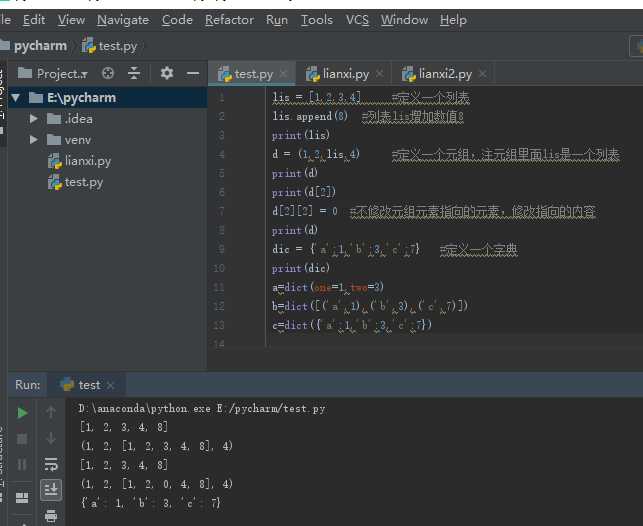This screenshot has height=526, width=643.
Task: Select the venv folder in the tree
Action: [69, 140]
